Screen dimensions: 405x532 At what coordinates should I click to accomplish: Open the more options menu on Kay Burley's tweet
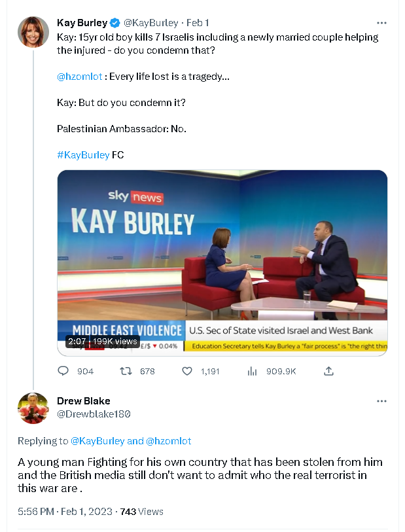[381, 24]
